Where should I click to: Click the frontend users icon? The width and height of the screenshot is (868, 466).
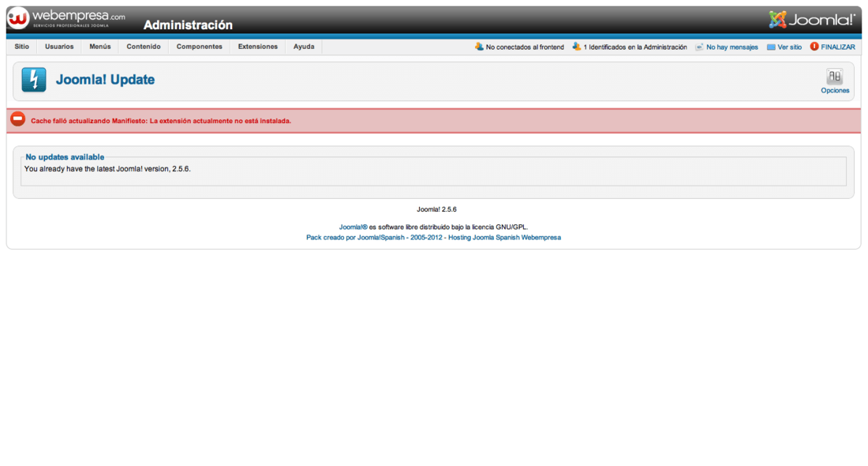pyautogui.click(x=479, y=47)
